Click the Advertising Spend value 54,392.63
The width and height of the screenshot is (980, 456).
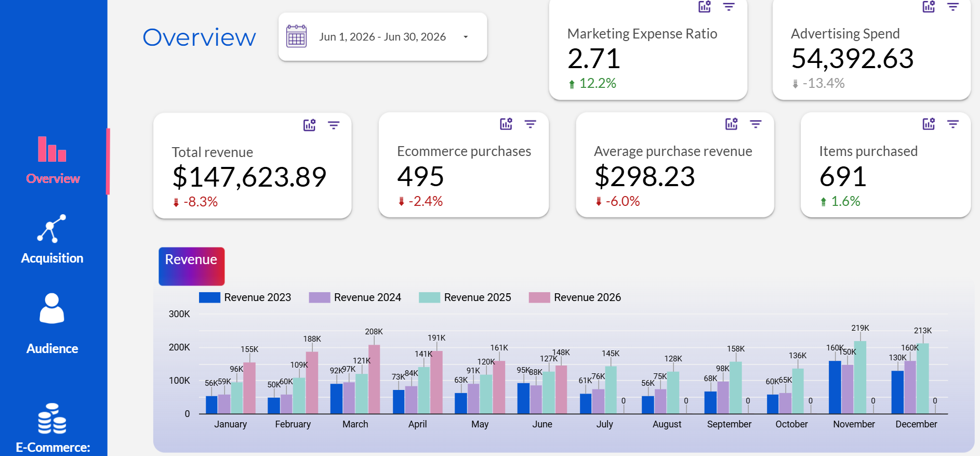[852, 58]
